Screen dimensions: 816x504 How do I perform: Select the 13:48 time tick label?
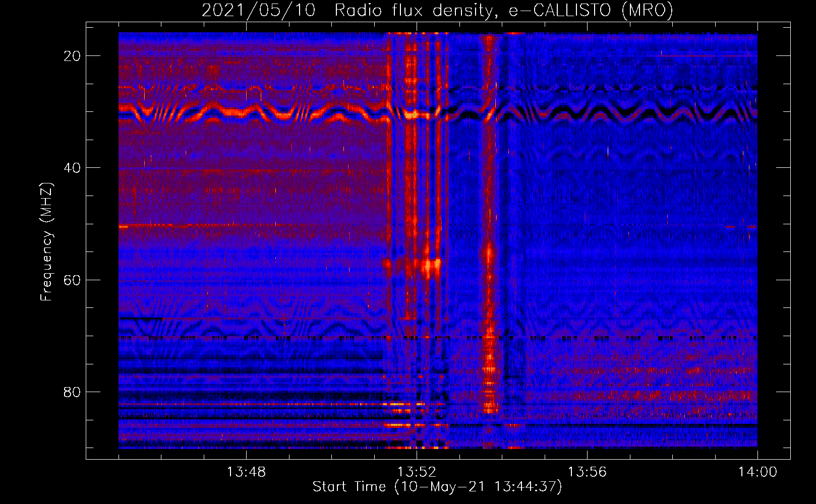246,472
